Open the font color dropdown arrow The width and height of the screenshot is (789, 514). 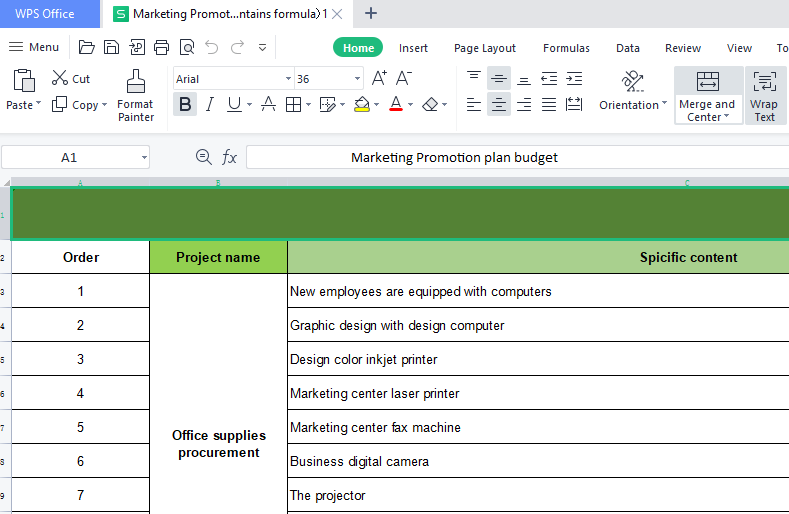tap(411, 105)
